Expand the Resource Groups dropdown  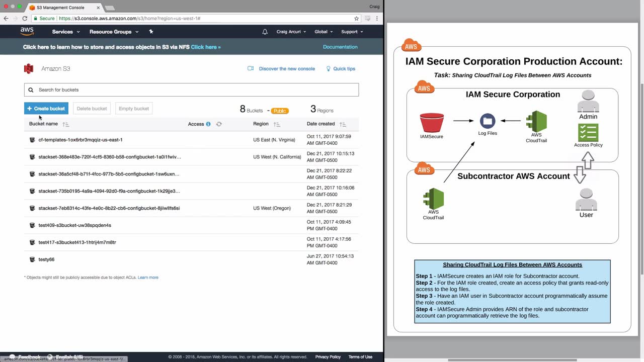[x=114, y=32]
